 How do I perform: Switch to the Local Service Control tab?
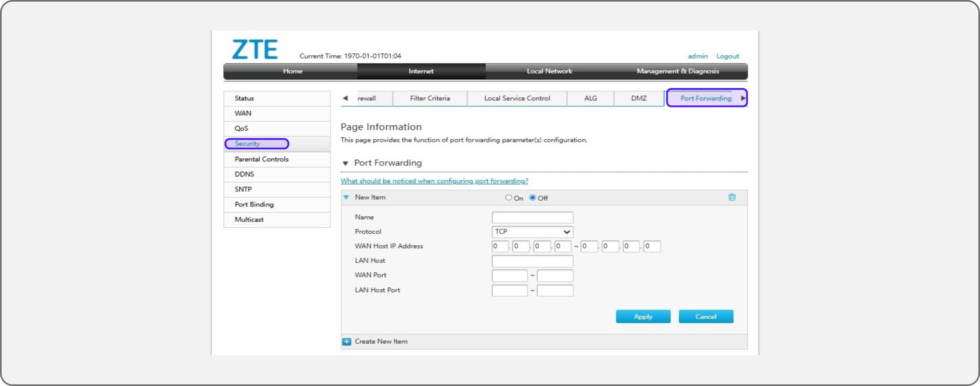pos(517,98)
